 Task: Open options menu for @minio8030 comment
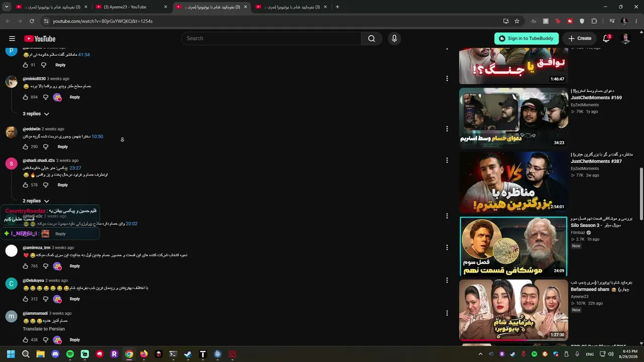tap(447, 78)
